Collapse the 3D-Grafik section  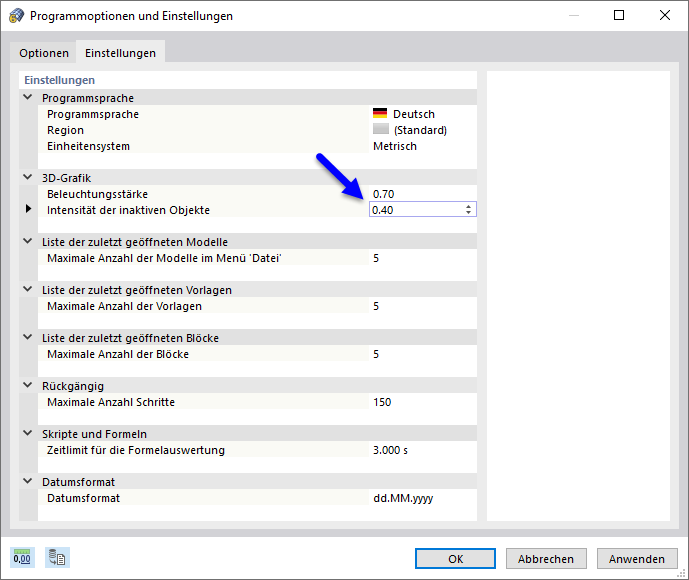[28, 177]
